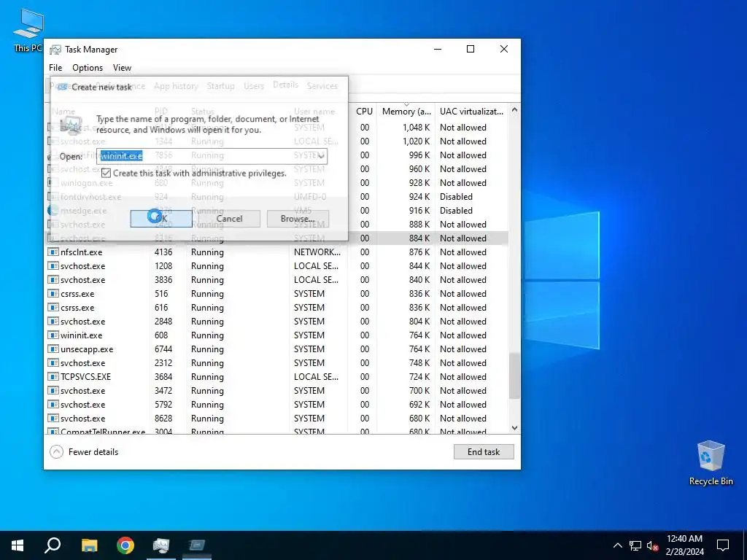Click the icon of svchost.exe PID 3836
This screenshot has height=560, width=747.
(53, 279)
